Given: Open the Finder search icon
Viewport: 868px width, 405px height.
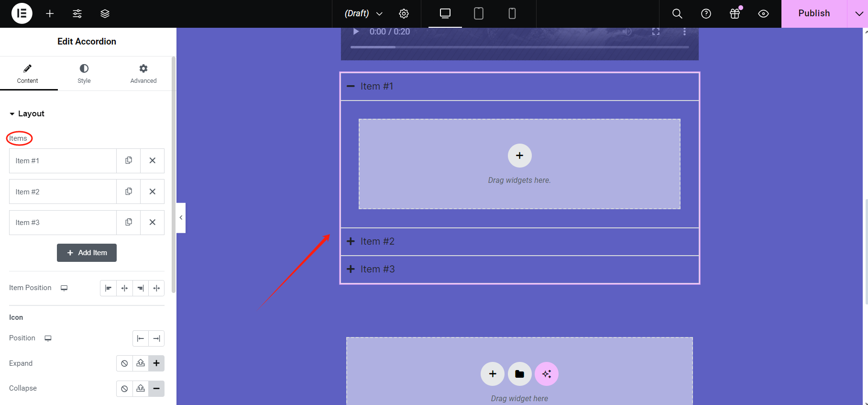Looking at the screenshot, I should click(677, 13).
